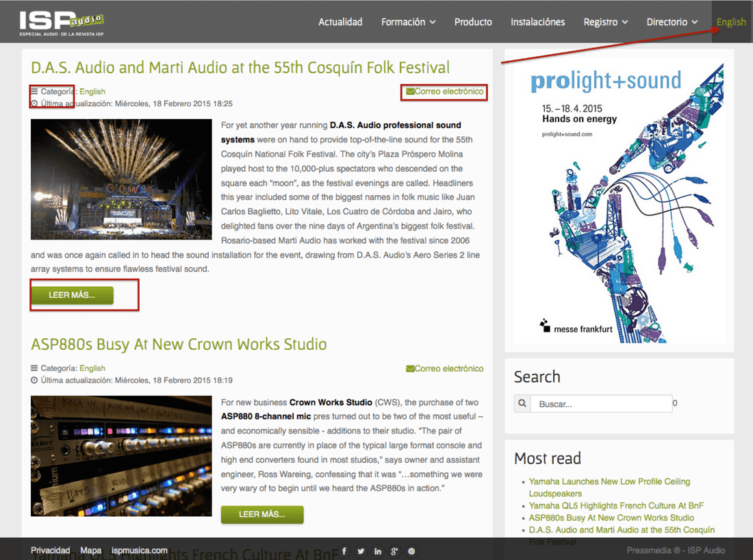Click the ISP audio logo

[62, 23]
